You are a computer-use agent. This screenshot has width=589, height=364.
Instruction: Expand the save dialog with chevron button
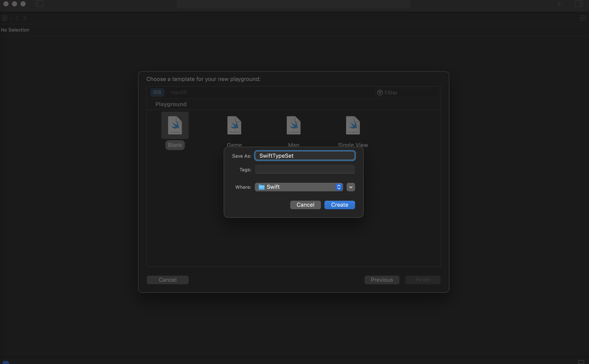350,187
